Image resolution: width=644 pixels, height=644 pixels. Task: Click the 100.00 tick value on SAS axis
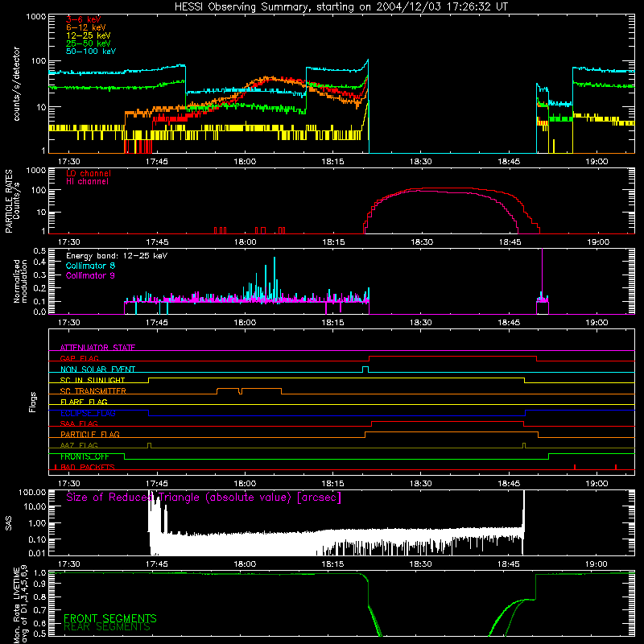pos(32,493)
